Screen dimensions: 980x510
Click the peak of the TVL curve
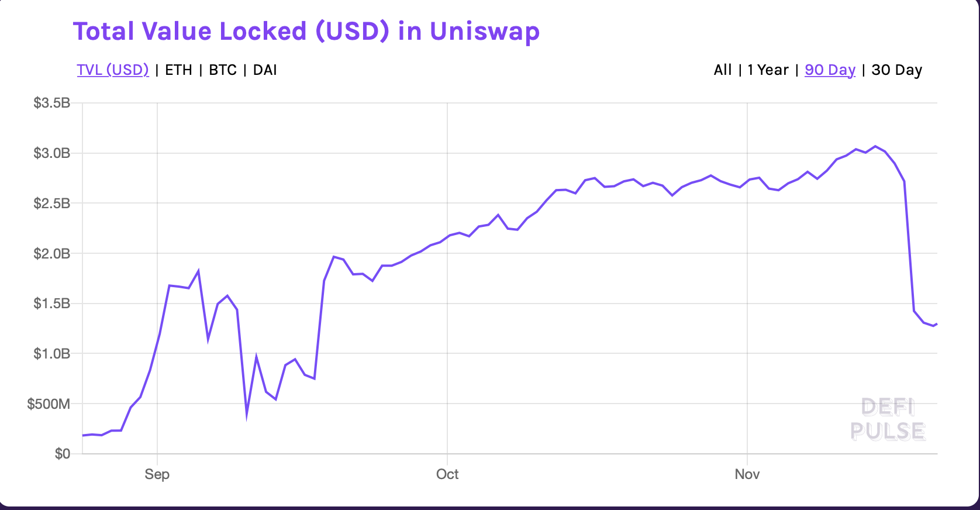coord(875,146)
